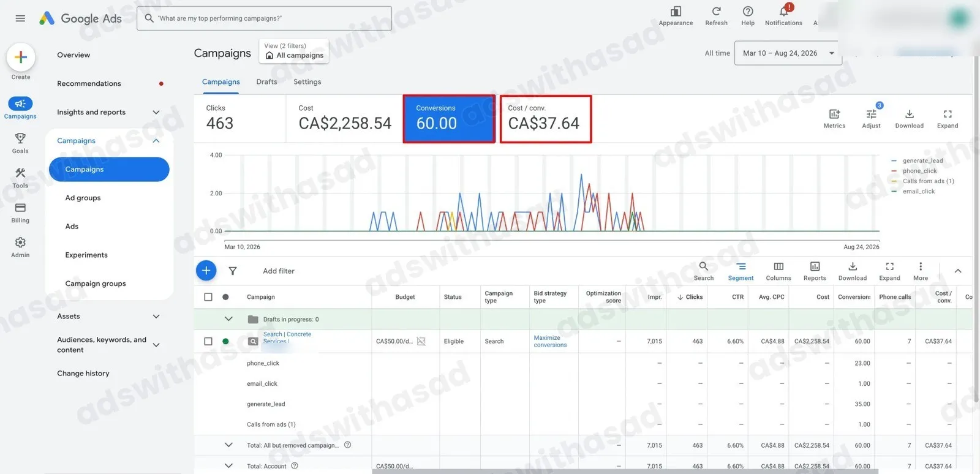Select all campaigns header checkbox

[208, 297]
